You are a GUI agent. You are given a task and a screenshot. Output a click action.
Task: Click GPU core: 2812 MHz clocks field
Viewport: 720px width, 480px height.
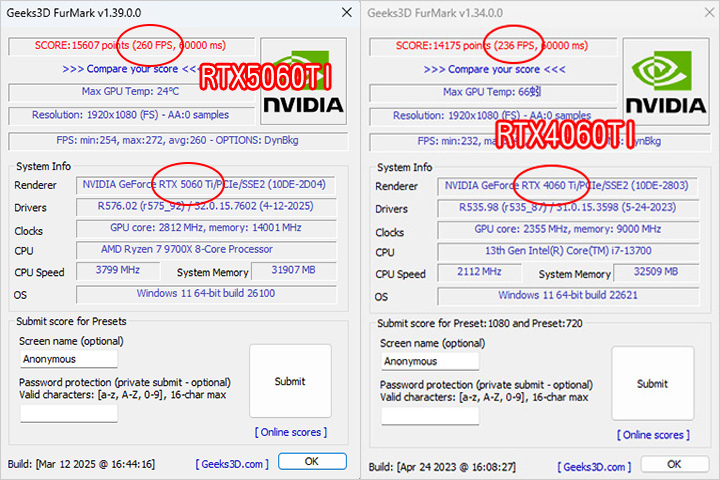206,228
